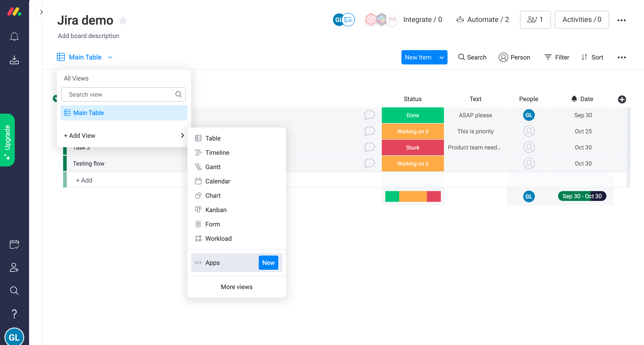Image resolution: width=644 pixels, height=345 pixels.
Task: Open the conversation bubble for the Done row
Action: pyautogui.click(x=369, y=115)
